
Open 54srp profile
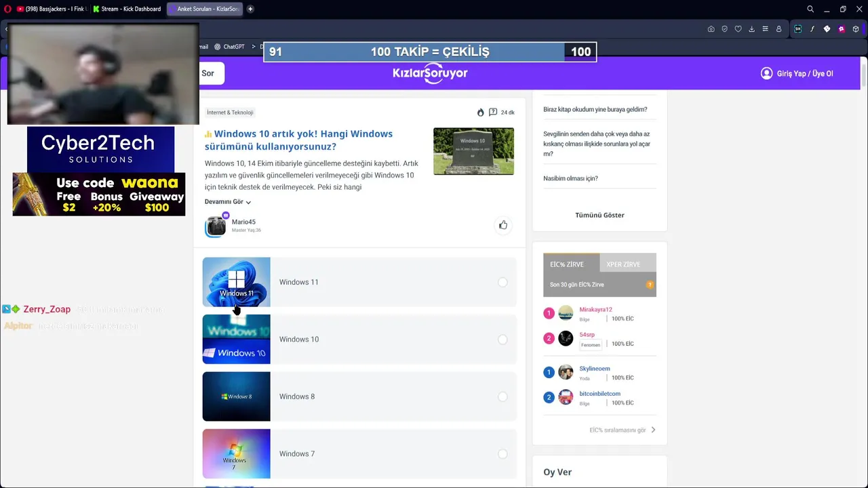[x=587, y=335]
